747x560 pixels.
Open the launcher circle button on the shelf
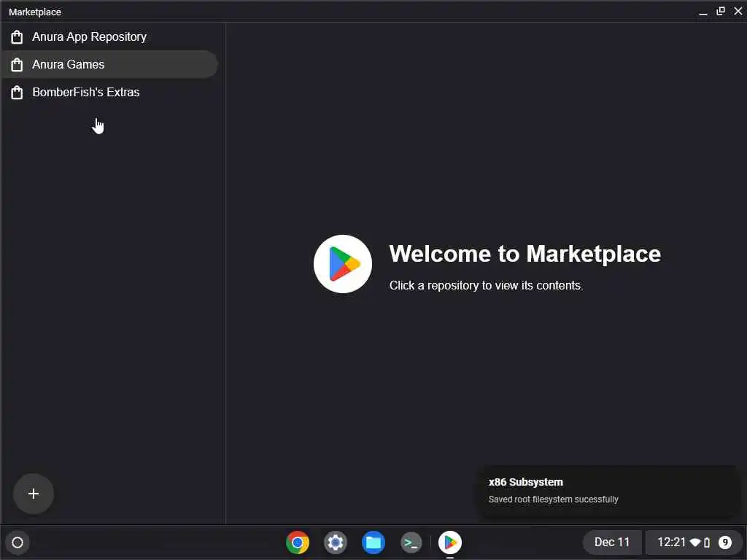(18, 542)
